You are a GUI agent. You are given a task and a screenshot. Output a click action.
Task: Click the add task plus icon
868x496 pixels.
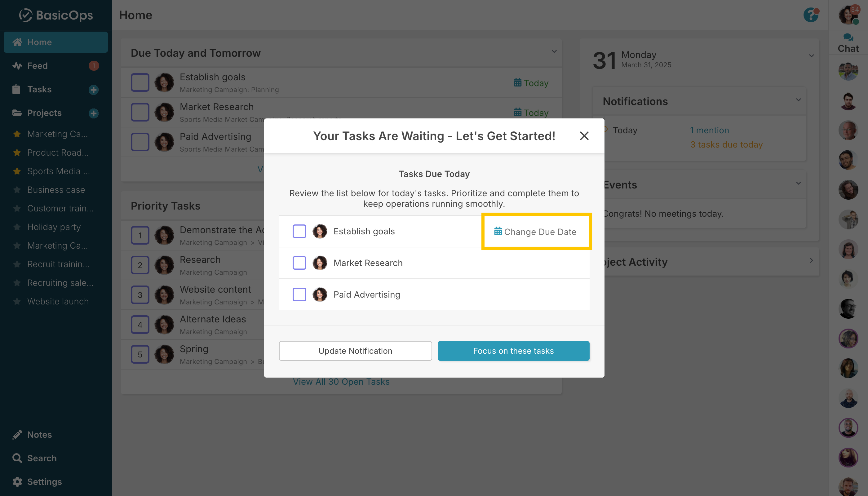coord(93,90)
